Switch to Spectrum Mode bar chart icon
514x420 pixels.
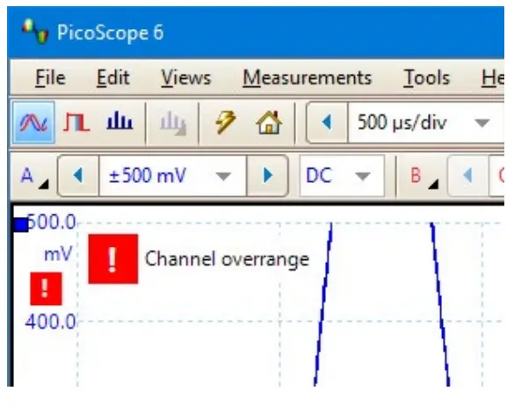(x=119, y=120)
